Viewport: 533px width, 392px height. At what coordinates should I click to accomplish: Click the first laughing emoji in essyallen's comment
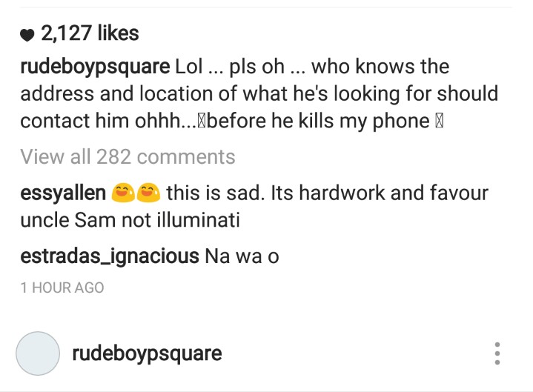click(x=123, y=193)
